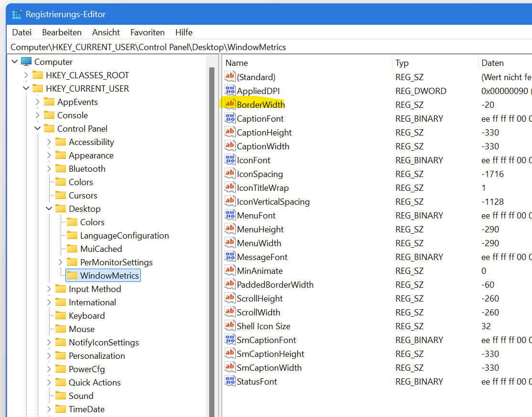532x417 pixels.
Task: Click the binary icon next to IconFont
Action: pyautogui.click(x=230, y=159)
